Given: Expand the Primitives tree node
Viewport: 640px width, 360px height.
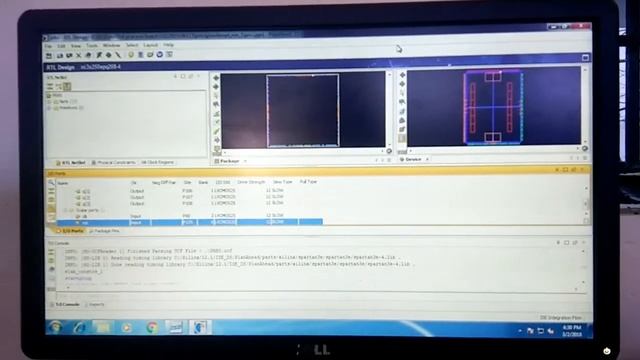Looking at the screenshot, I should coord(49,108).
